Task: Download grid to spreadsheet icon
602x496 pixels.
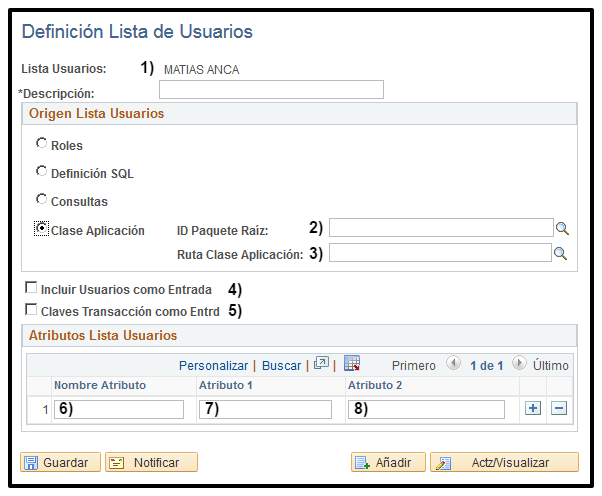Action: (x=351, y=364)
